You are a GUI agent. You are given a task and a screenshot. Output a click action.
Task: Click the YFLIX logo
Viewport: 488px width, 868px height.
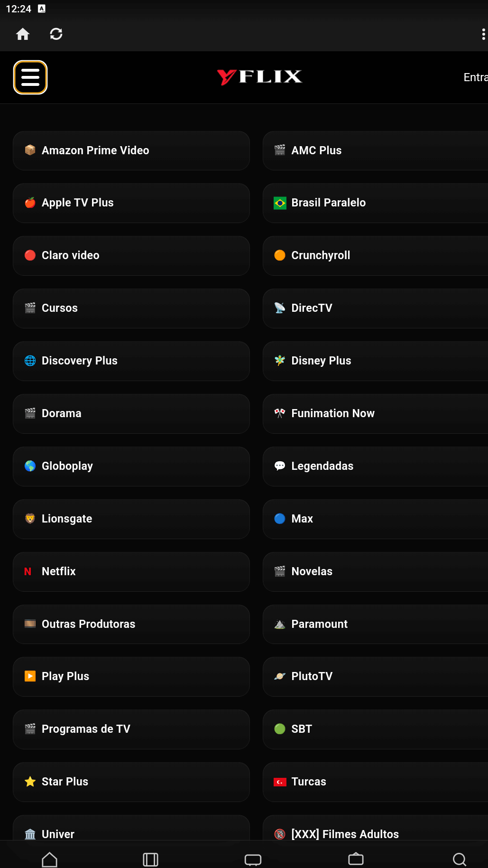point(259,77)
